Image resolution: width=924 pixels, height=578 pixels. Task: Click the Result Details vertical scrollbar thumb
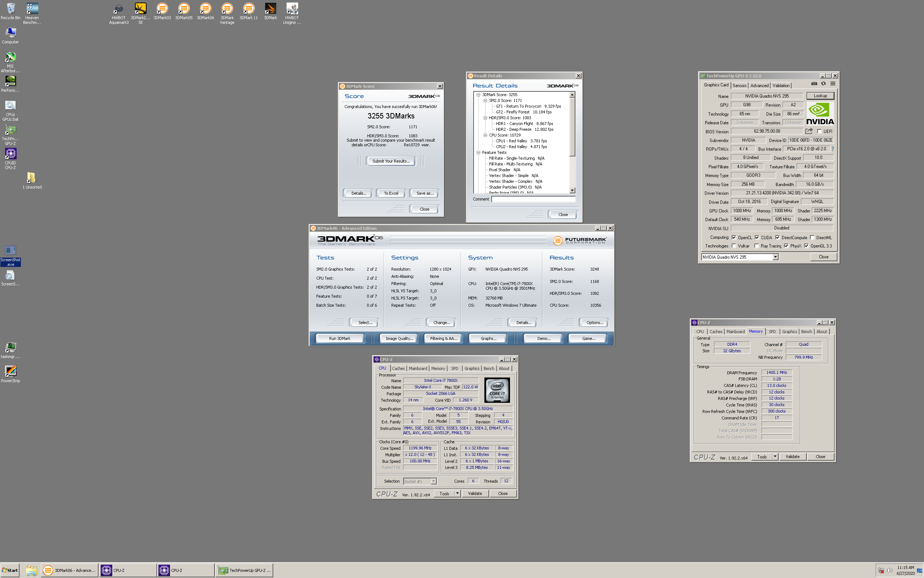pyautogui.click(x=572, y=127)
